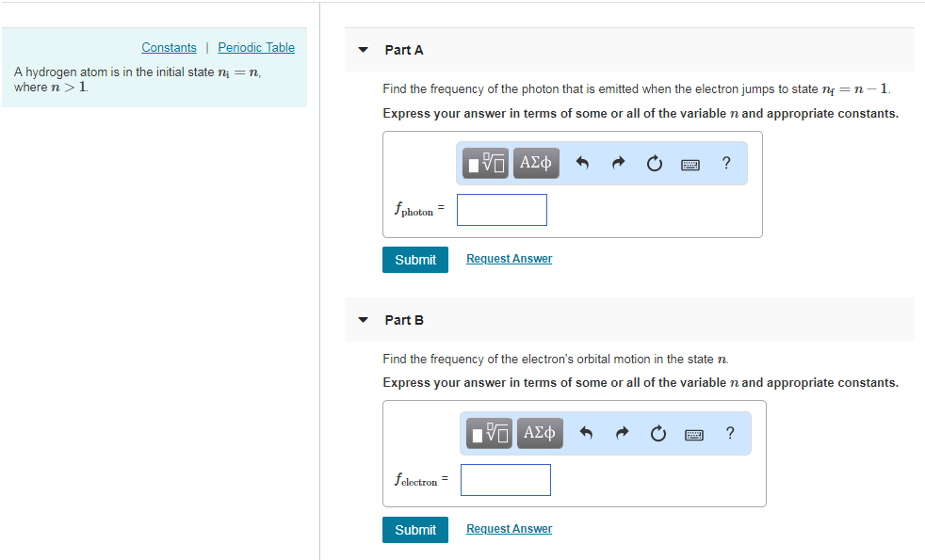Open the keyboard shortcuts in Part B
This screenshot has width=925, height=560.
click(x=693, y=433)
